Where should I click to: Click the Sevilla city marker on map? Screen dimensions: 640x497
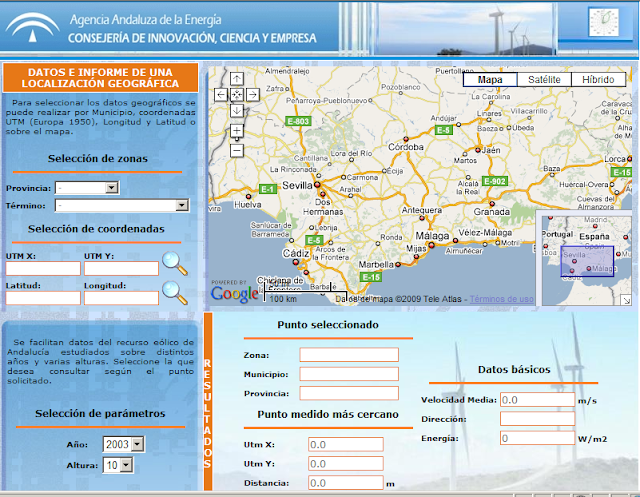click(317, 185)
